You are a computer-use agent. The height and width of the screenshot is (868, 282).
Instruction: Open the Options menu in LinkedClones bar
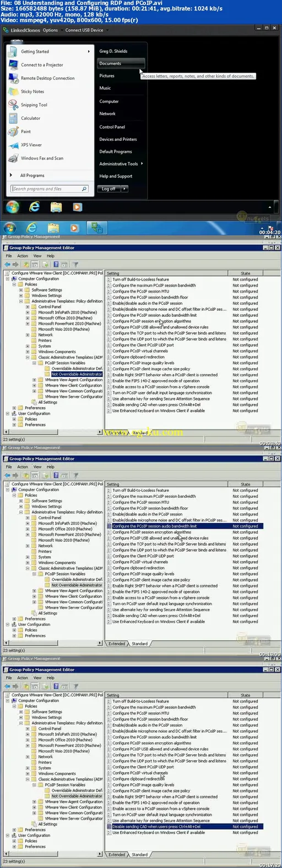pyautogui.click(x=50, y=30)
